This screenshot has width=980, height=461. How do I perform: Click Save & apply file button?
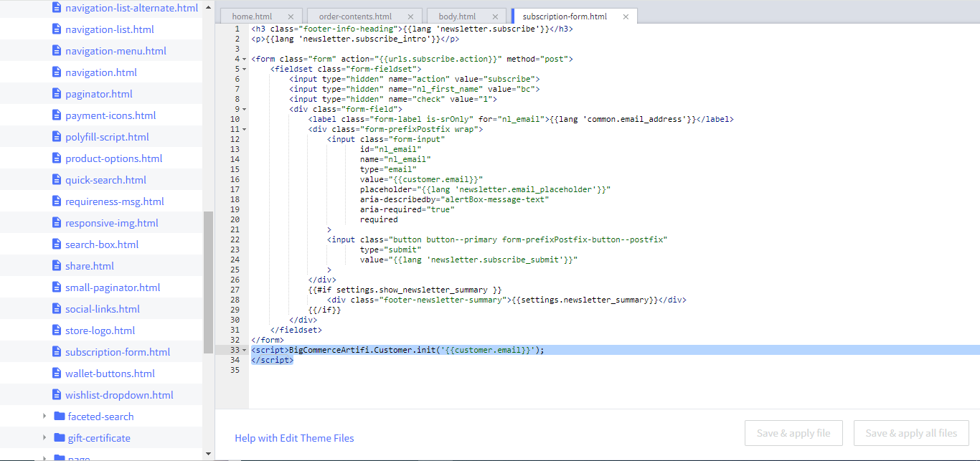[793, 433]
